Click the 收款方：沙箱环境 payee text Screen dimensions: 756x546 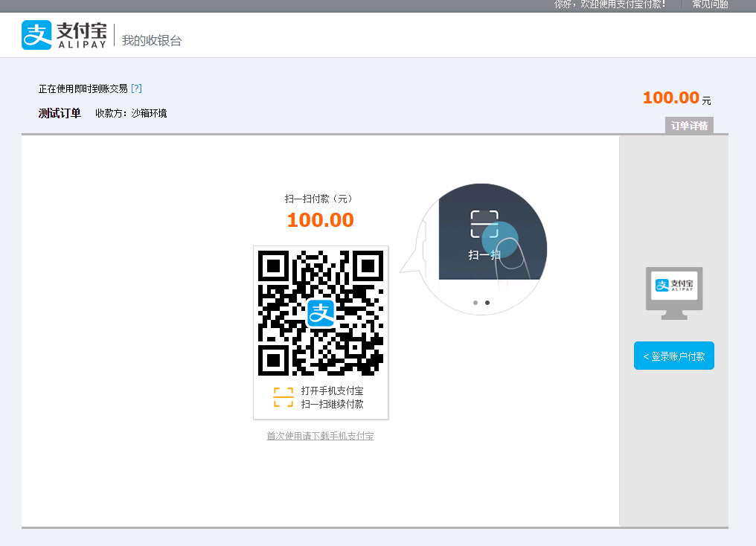tap(131, 113)
